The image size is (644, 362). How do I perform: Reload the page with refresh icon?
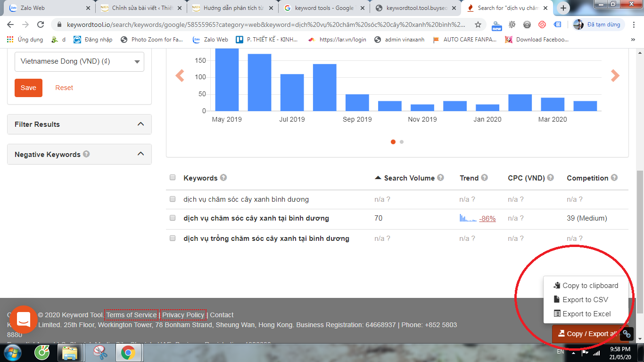pos(41,25)
